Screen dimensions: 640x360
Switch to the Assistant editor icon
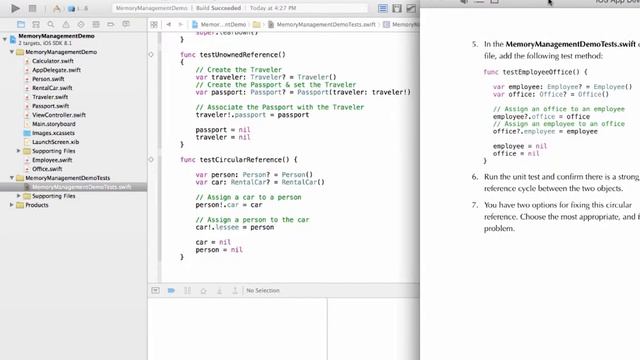click(397, 8)
